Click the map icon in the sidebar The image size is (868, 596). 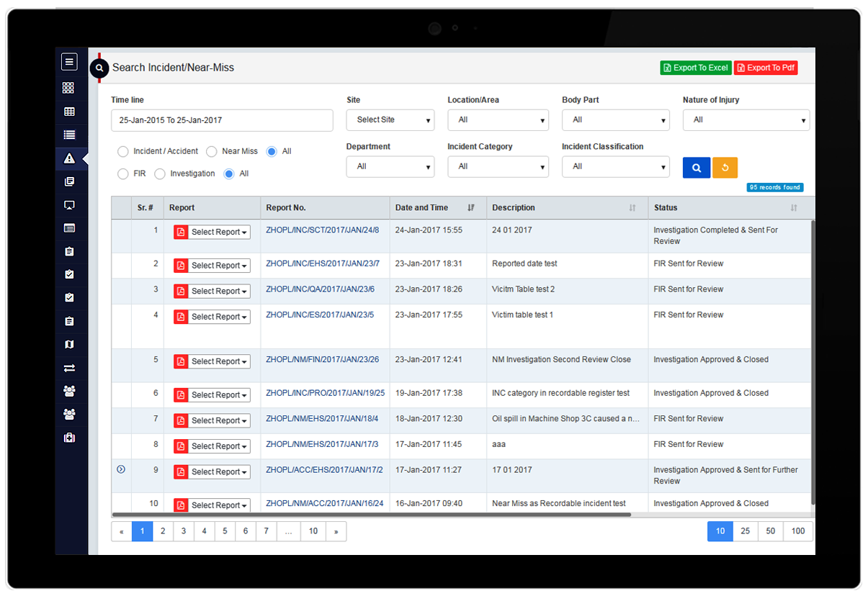point(69,345)
